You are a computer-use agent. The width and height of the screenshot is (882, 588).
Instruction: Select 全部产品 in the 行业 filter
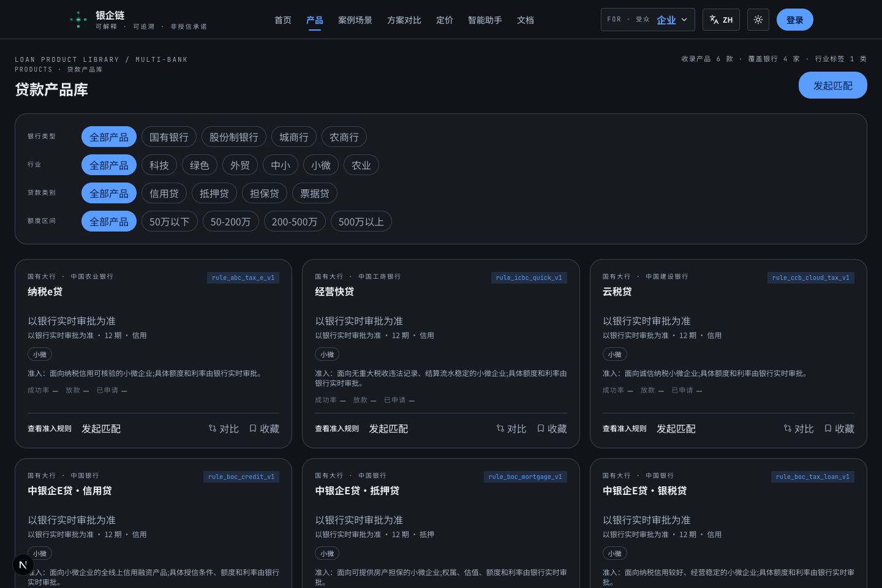pos(109,165)
